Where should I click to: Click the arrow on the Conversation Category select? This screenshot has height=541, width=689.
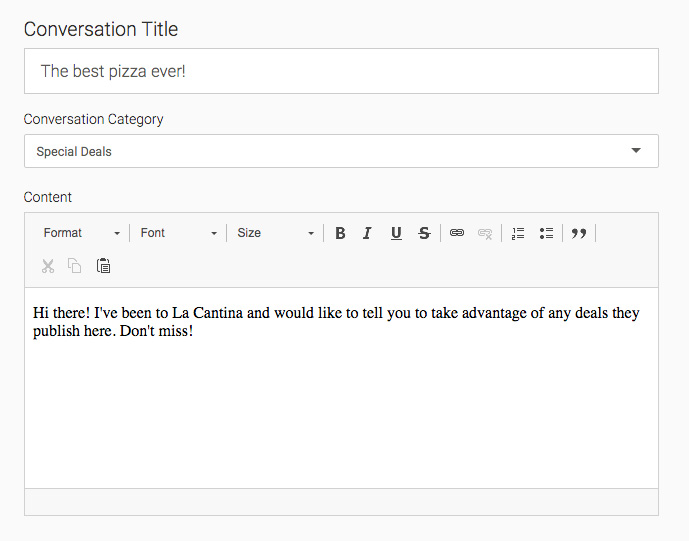636,151
